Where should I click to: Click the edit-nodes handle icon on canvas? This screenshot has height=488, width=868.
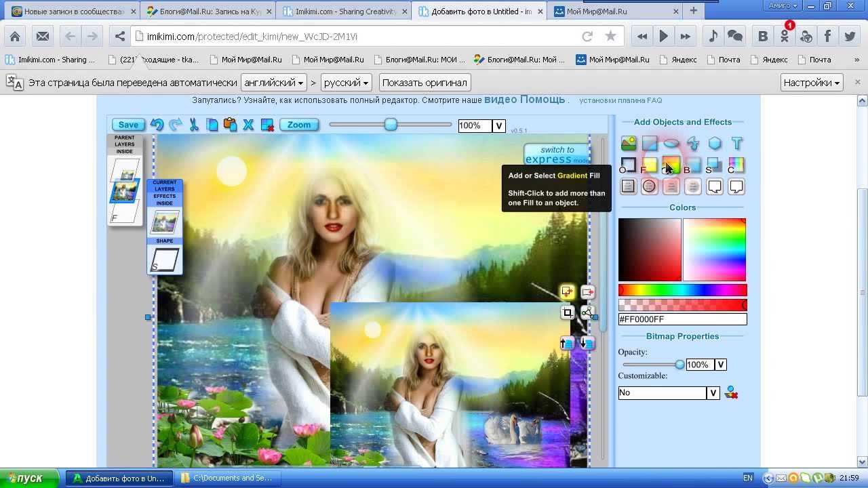(x=588, y=312)
